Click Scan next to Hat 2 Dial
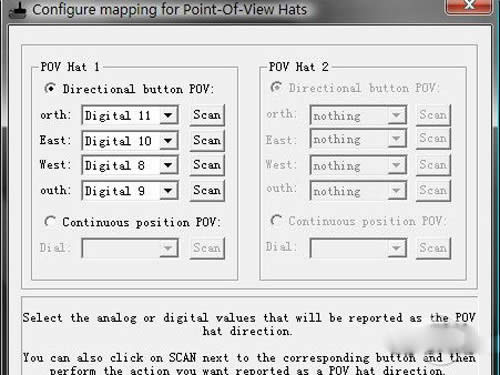 433,248
